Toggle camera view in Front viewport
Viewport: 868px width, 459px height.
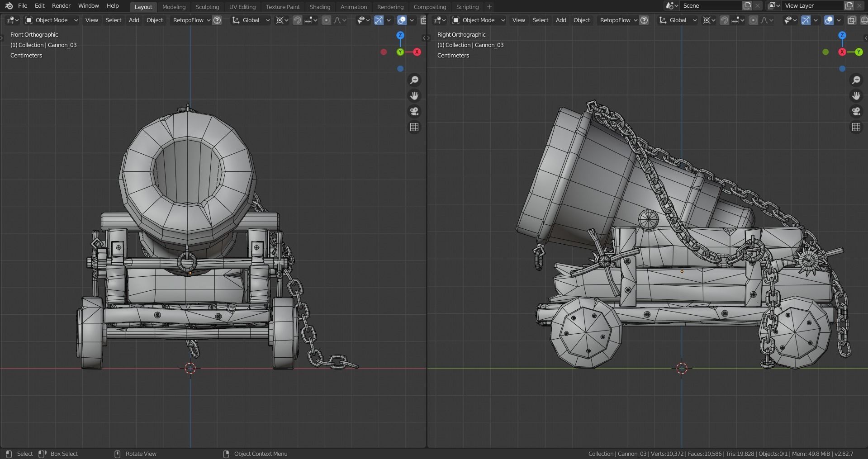414,111
